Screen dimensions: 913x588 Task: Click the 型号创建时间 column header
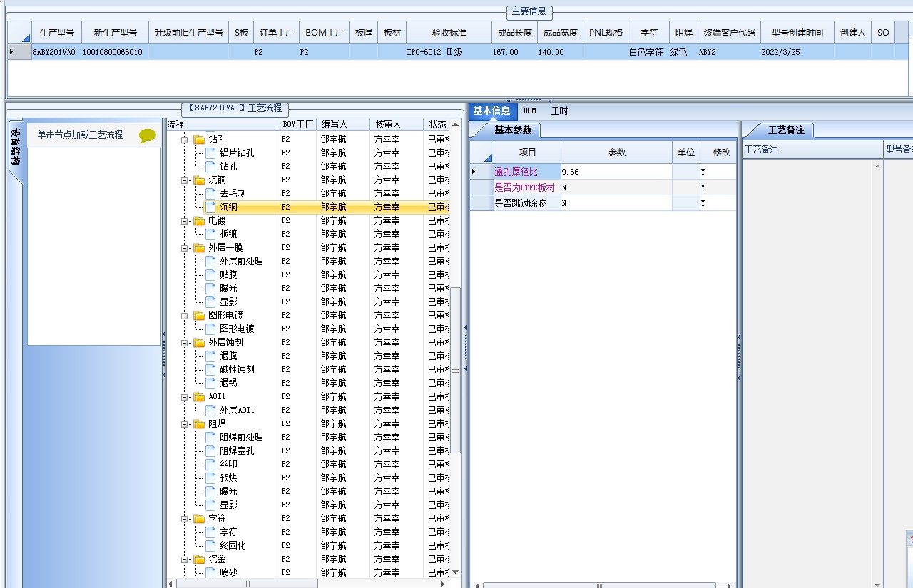(x=797, y=33)
